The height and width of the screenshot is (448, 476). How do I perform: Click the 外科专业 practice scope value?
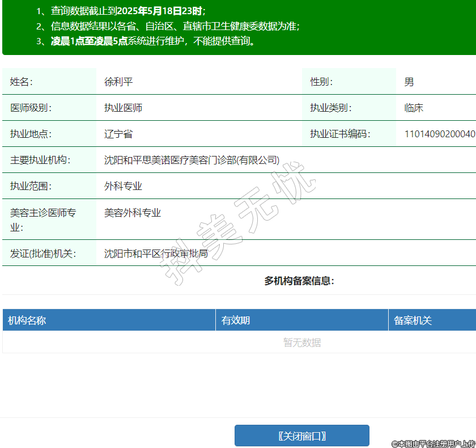[123, 186]
